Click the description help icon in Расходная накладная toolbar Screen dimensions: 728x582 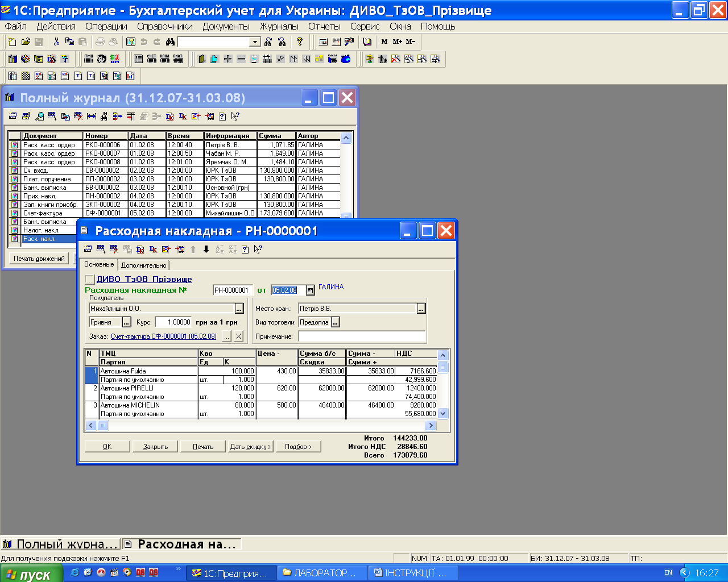245,249
